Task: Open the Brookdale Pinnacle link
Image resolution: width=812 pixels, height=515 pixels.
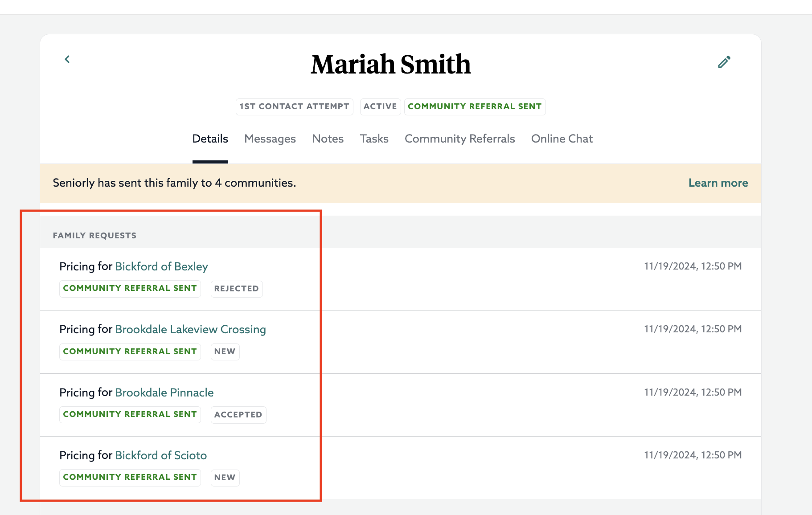Action: pos(164,392)
